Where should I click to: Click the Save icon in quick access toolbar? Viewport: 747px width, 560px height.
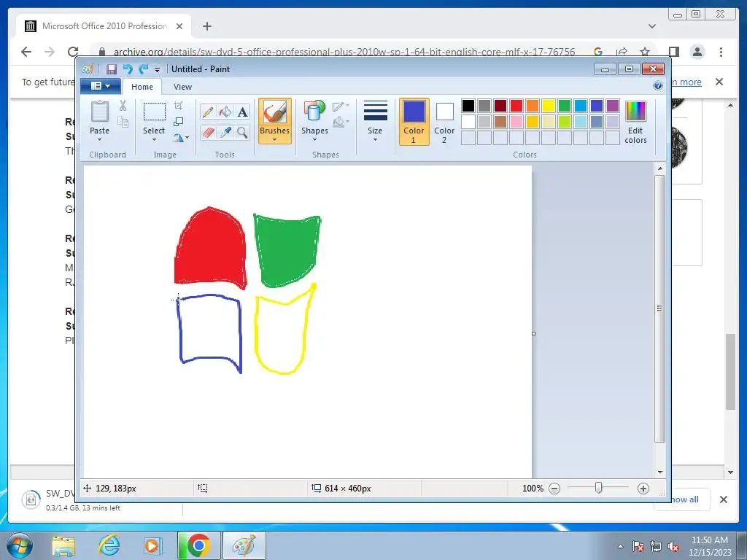(x=112, y=69)
